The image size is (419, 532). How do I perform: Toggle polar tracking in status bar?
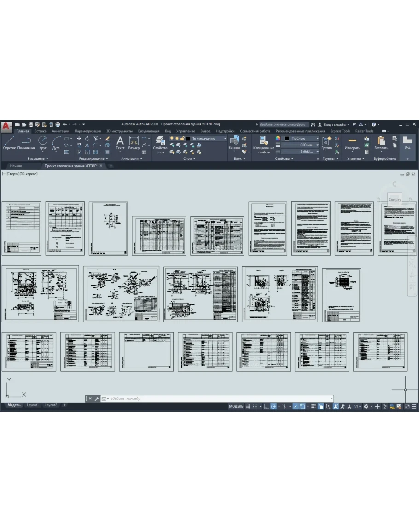[x=273, y=406]
